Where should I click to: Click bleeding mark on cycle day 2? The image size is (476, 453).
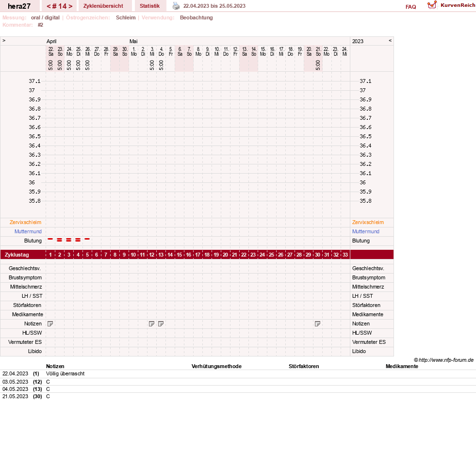point(60,240)
